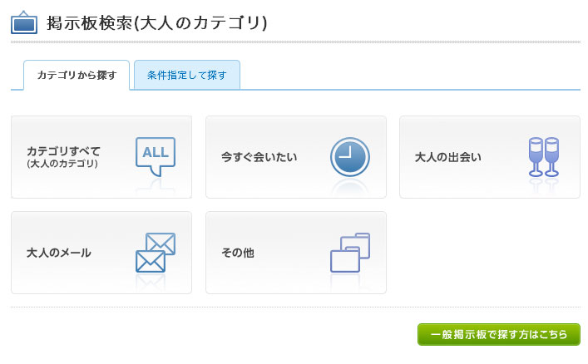
Task: Switch to the カテゴリから探す tab
Action: pos(77,75)
